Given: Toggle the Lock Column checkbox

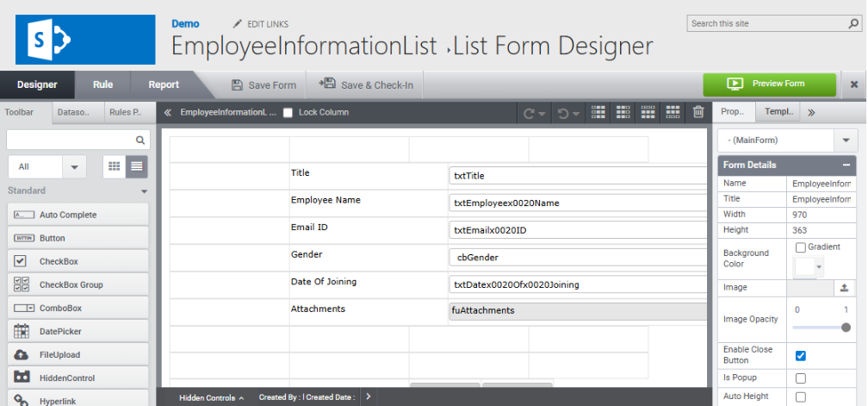Looking at the screenshot, I should (288, 112).
